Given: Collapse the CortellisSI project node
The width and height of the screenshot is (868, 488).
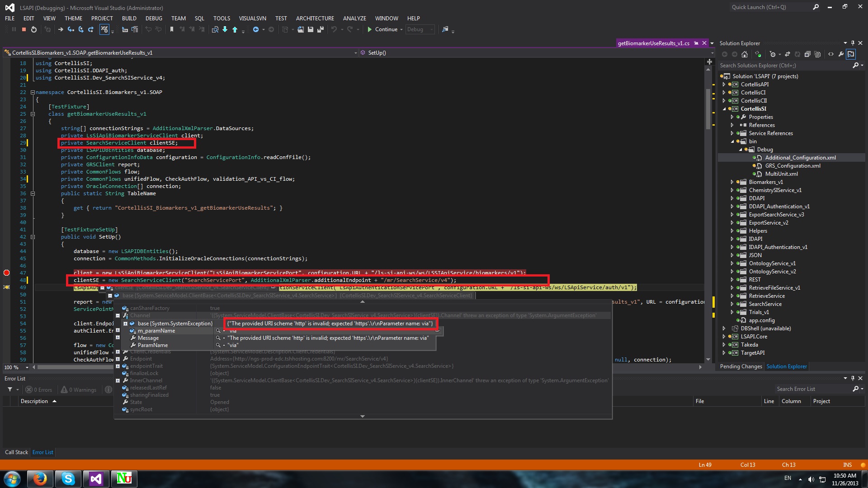Looking at the screenshot, I should click(x=724, y=109).
